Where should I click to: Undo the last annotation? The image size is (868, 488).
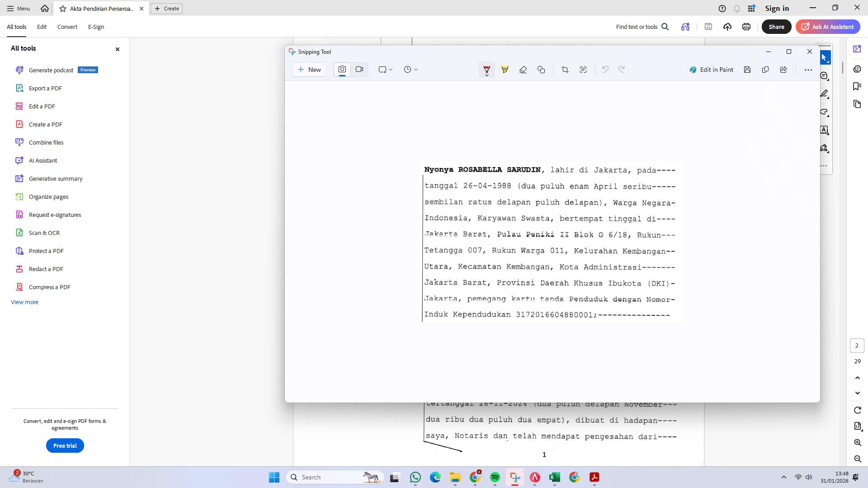(x=605, y=70)
